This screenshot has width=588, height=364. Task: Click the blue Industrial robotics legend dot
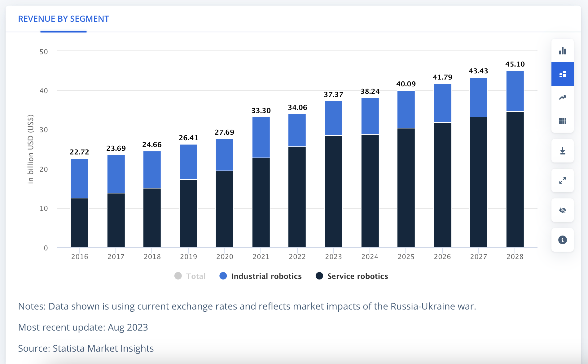point(223,276)
